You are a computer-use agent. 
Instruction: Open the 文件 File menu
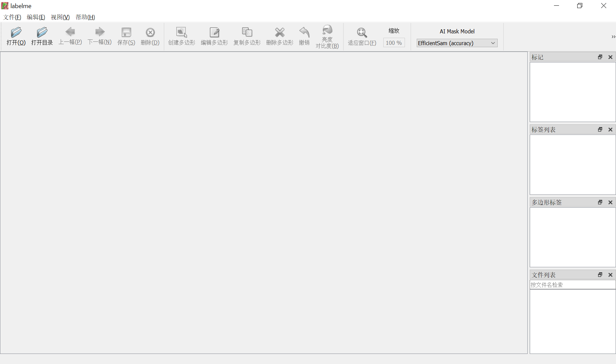tap(12, 17)
